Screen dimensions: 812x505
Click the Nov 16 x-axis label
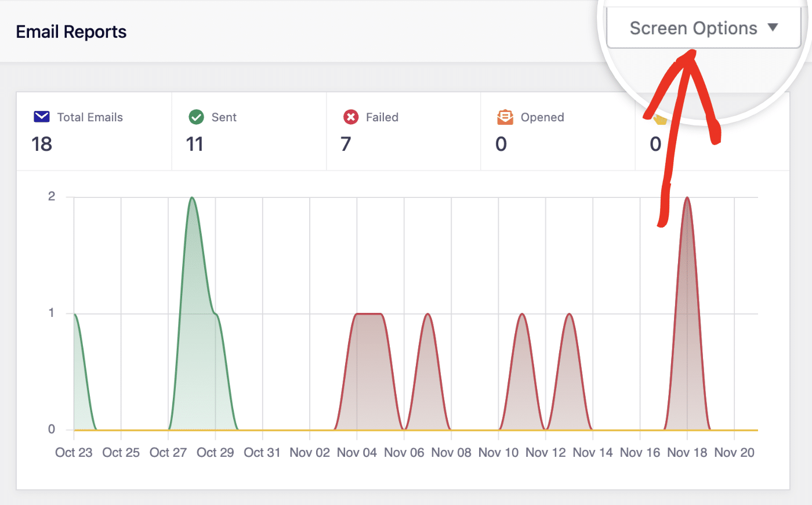pyautogui.click(x=640, y=453)
